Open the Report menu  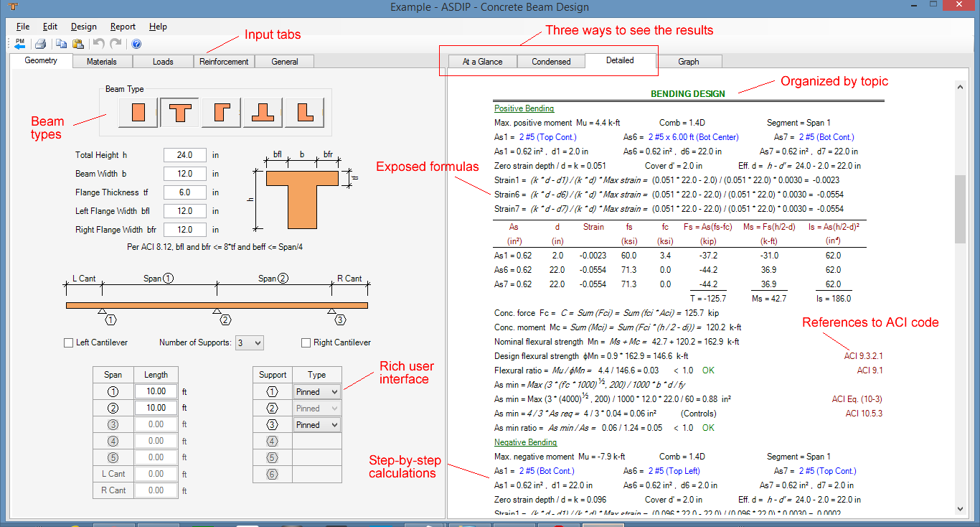[123, 27]
